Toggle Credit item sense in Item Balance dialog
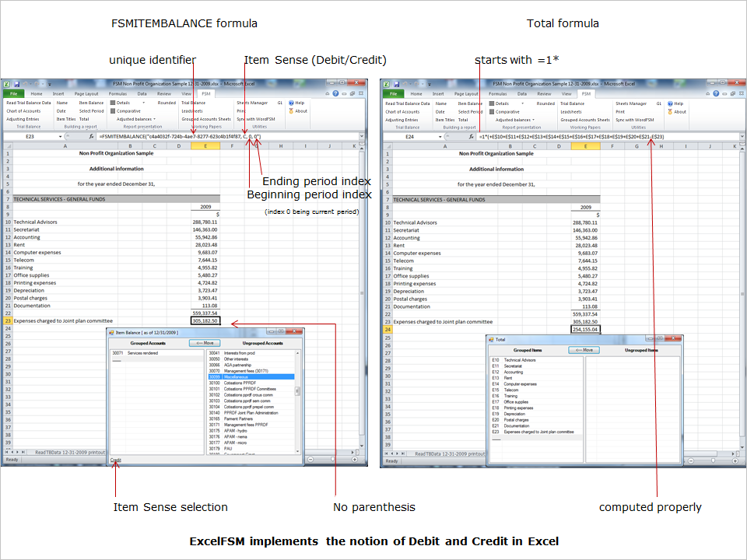Image resolution: width=747 pixels, height=560 pixels. click(x=116, y=460)
